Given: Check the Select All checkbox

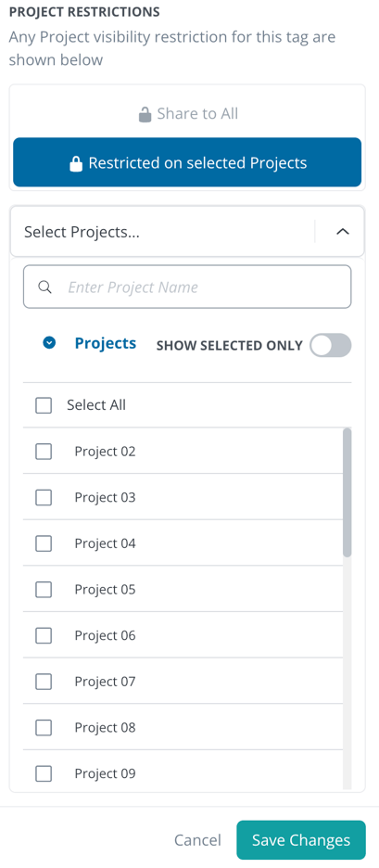Looking at the screenshot, I should pyautogui.click(x=44, y=405).
